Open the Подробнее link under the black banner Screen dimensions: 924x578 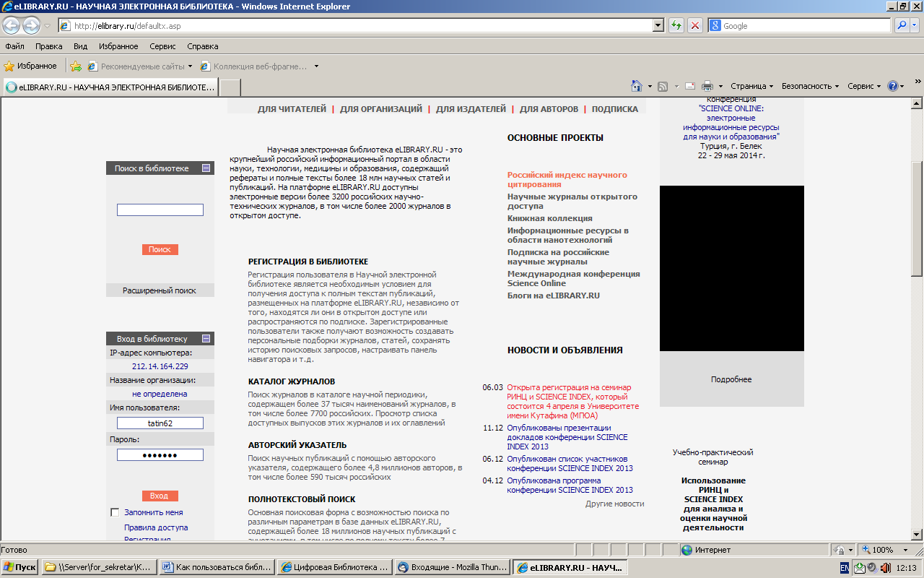click(731, 379)
